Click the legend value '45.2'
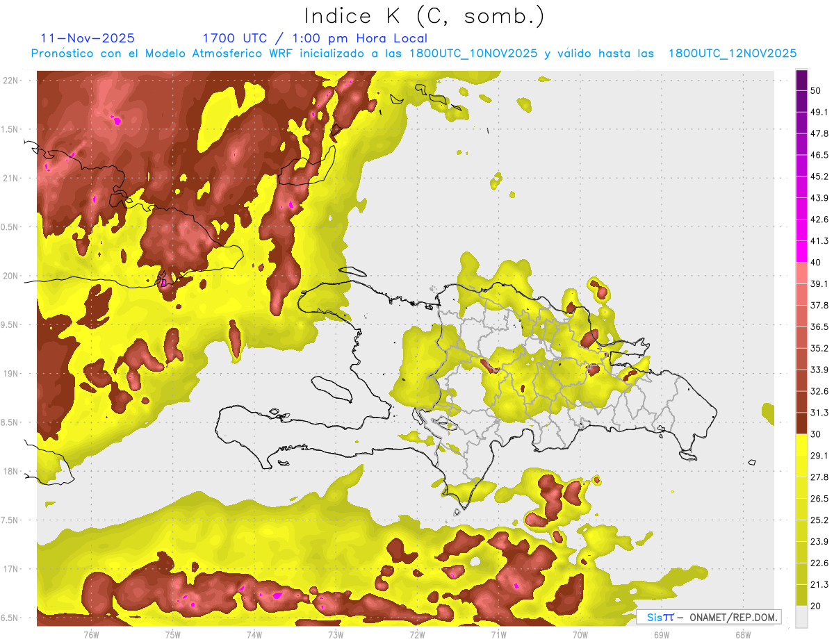This screenshot has height=644, width=834. (819, 176)
